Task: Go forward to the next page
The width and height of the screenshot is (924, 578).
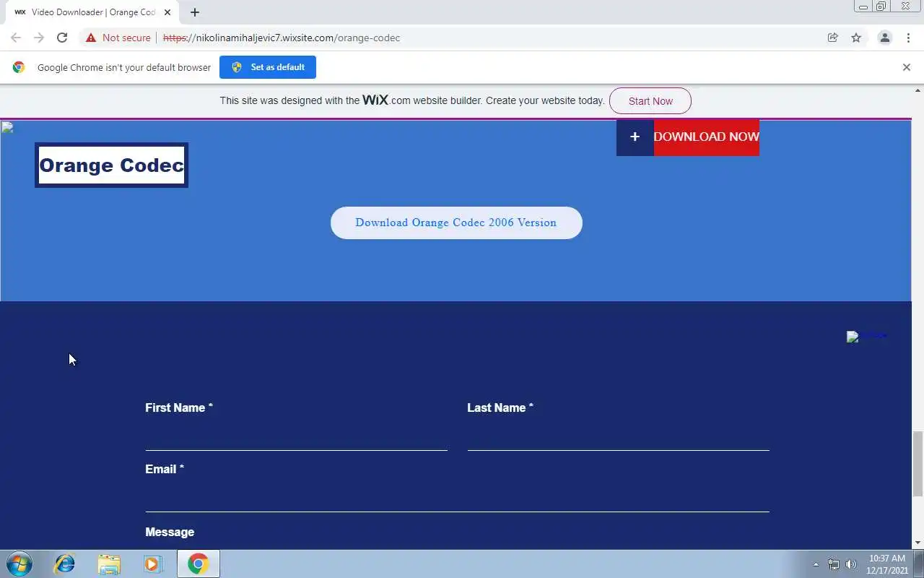Action: 39,38
